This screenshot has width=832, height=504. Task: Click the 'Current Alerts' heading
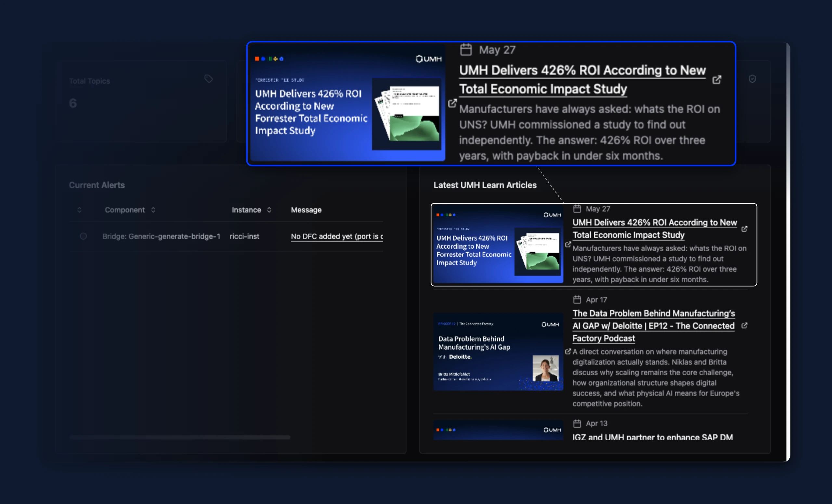coord(97,185)
